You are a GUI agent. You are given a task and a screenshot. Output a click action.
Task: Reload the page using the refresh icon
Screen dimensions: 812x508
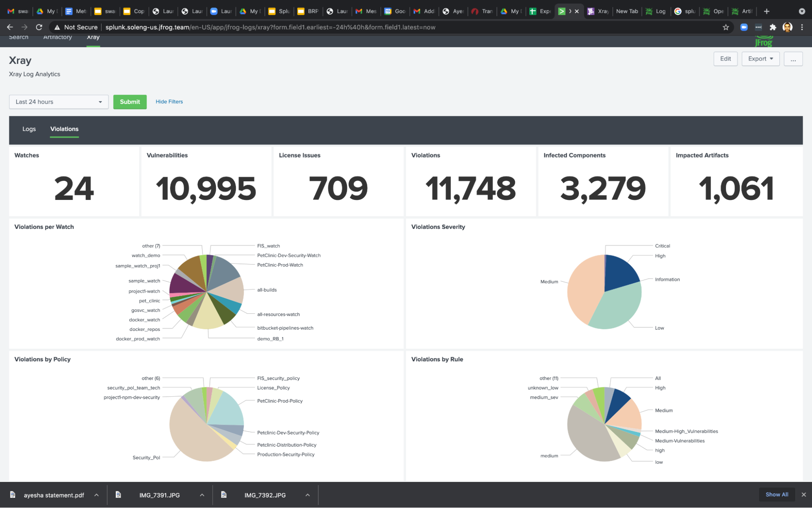pyautogui.click(x=39, y=27)
